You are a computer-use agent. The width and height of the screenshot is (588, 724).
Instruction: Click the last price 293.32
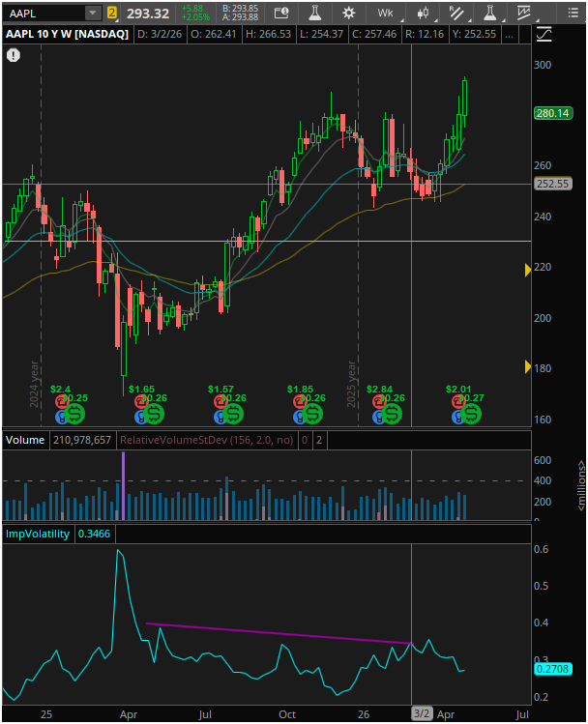[148, 14]
